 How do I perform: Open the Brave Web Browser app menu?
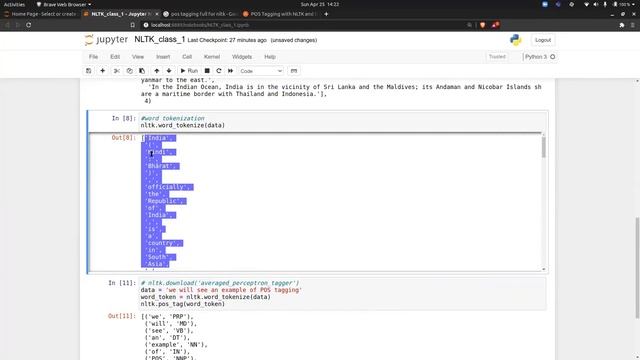coord(64,4)
